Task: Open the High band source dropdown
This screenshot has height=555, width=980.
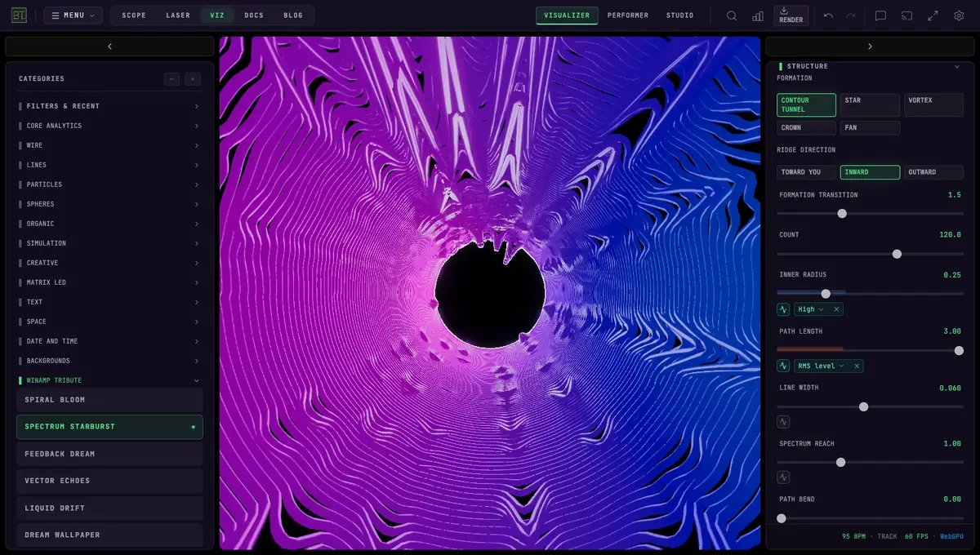Action: pyautogui.click(x=811, y=309)
